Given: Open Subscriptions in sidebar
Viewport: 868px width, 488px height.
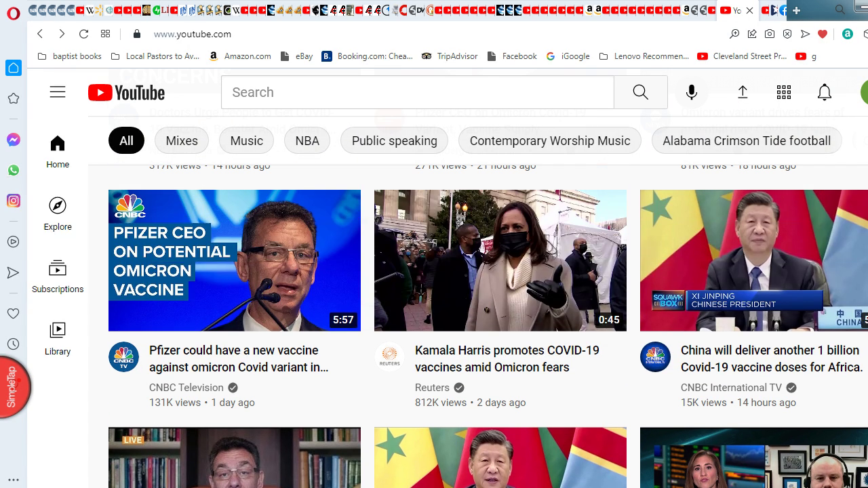Looking at the screenshot, I should point(58,276).
